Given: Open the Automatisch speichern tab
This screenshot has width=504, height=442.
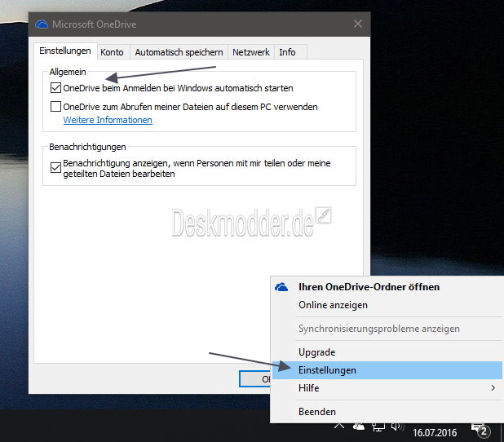Looking at the screenshot, I should pos(179,52).
